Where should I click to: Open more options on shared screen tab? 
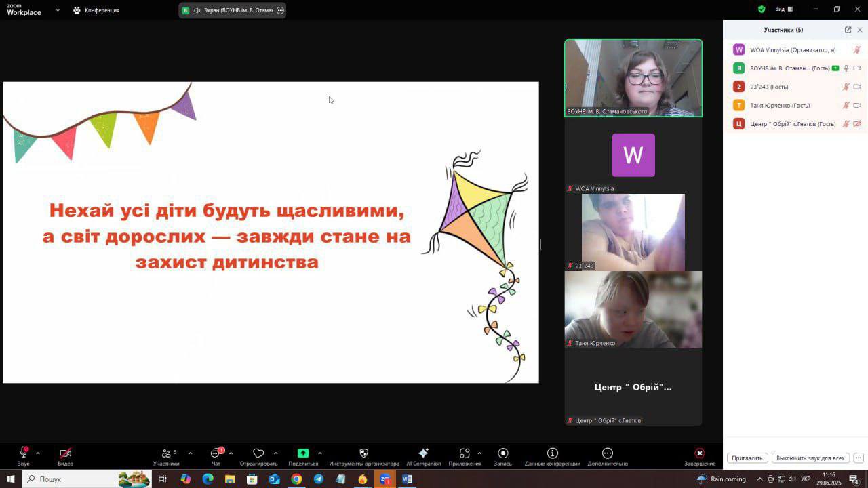pyautogui.click(x=280, y=10)
